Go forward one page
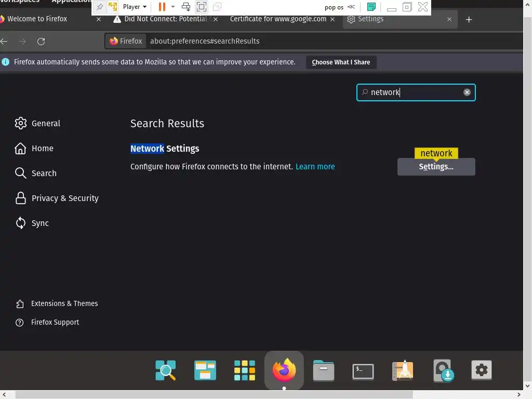This screenshot has height=399, width=532. (x=22, y=42)
